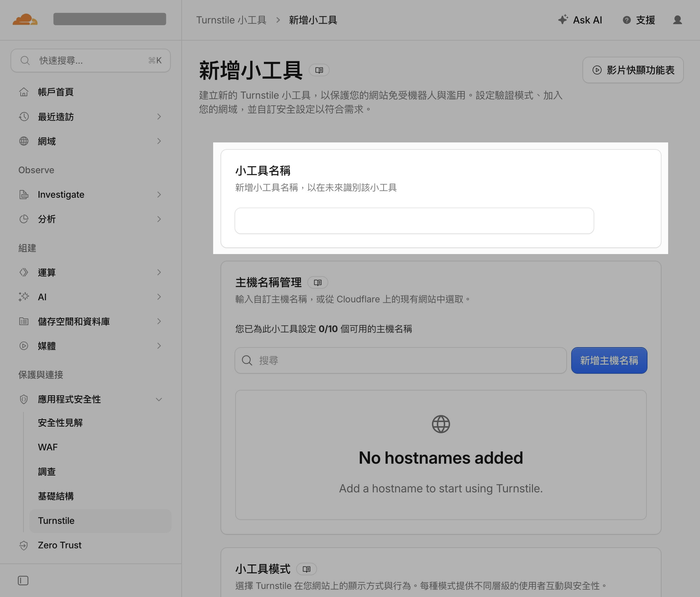Click the Ask AI button label
The width and height of the screenshot is (700, 597).
(x=588, y=20)
